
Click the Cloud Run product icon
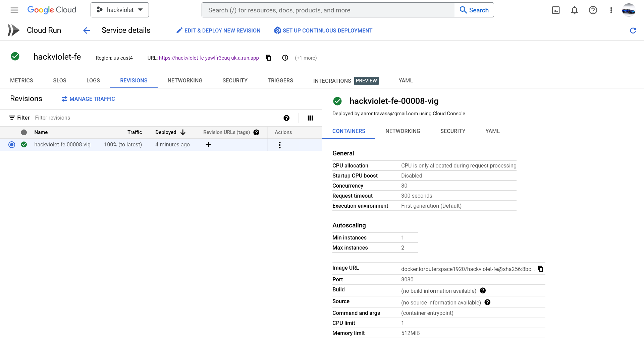pos(13,30)
